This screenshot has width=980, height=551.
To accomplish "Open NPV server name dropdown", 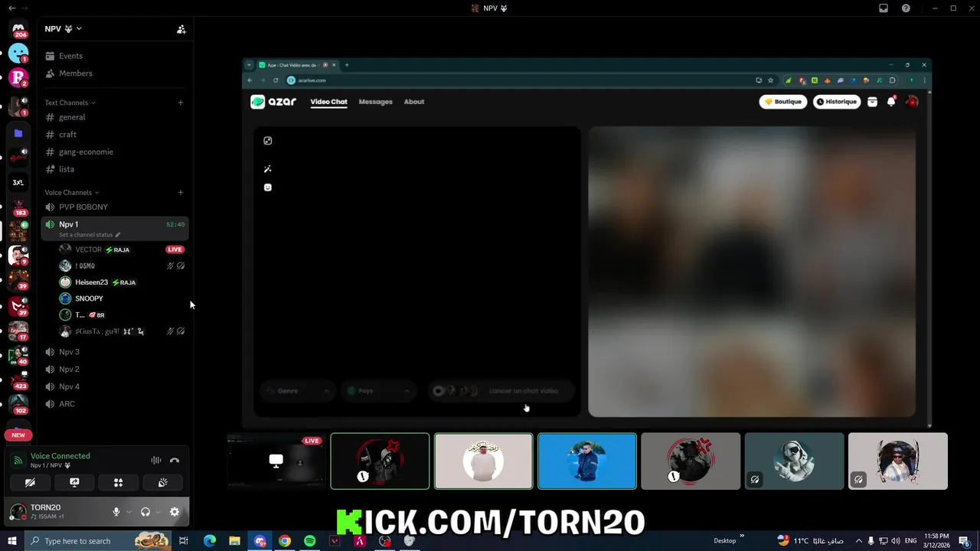I will [63, 29].
